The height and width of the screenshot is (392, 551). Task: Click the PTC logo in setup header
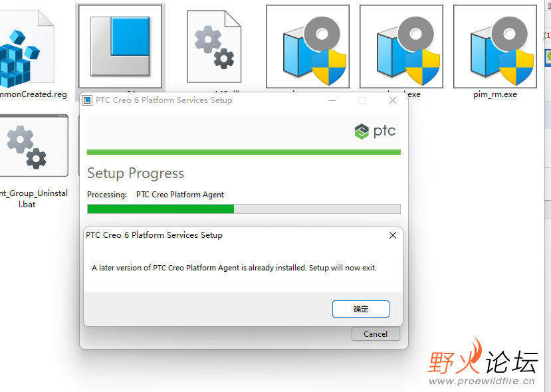375,131
